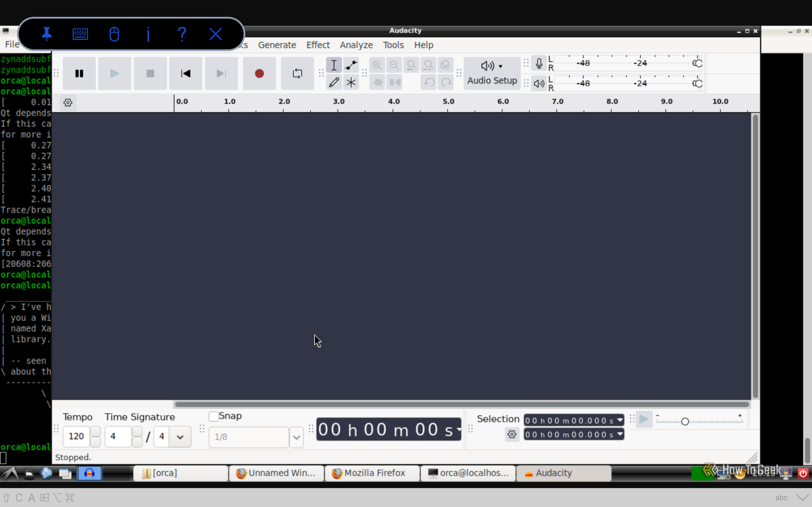Click the info icon in overlay toolbar
The image size is (812, 507).
[148, 34]
